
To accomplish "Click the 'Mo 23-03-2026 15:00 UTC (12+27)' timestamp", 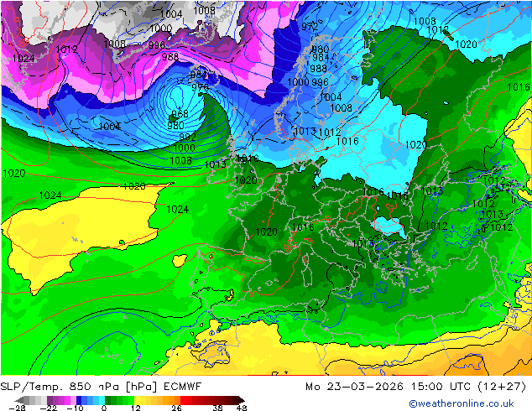I will coord(416,387).
